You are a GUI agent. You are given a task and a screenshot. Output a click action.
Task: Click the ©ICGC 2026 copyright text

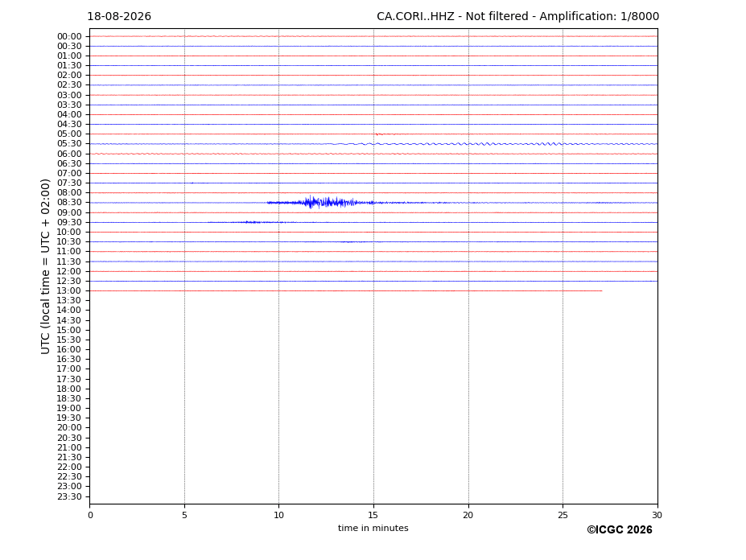point(620,530)
